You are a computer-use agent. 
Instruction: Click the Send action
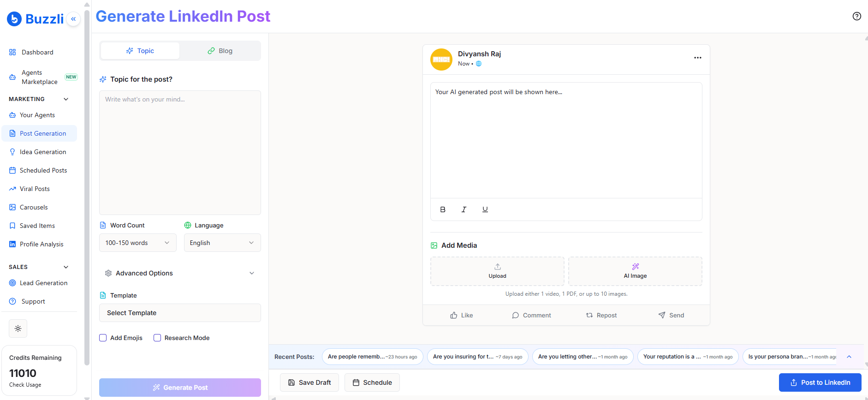tap(671, 315)
